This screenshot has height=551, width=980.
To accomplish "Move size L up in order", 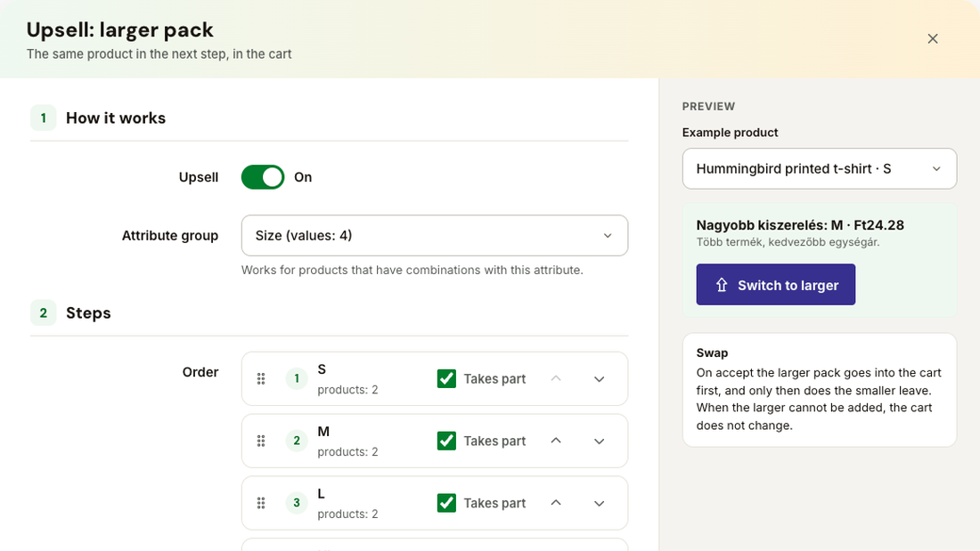I will [556, 503].
